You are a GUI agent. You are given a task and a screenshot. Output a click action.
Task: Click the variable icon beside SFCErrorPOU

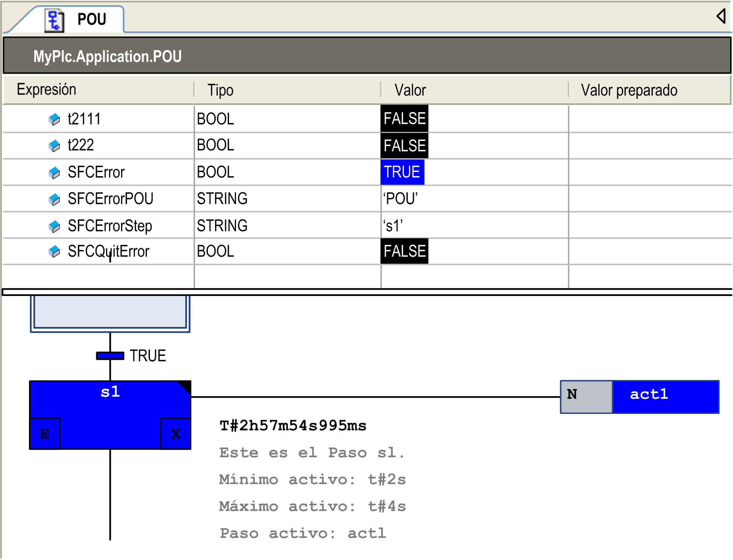click(55, 199)
